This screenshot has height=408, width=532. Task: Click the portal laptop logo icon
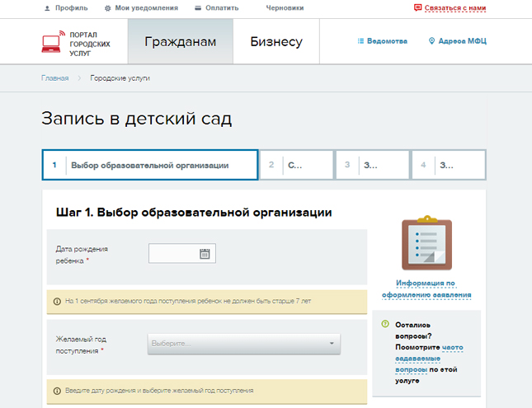tap(54, 43)
